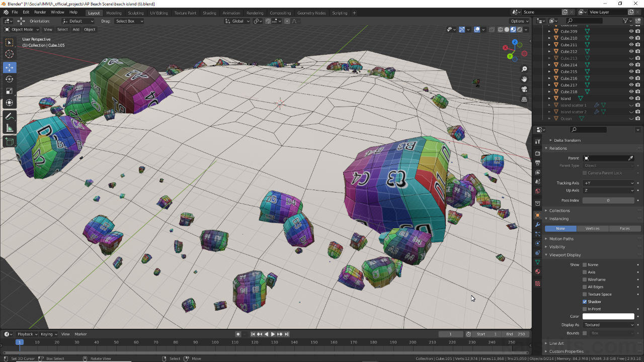Enable the In Front checkbox
The height and width of the screenshot is (362, 644).
585,309
